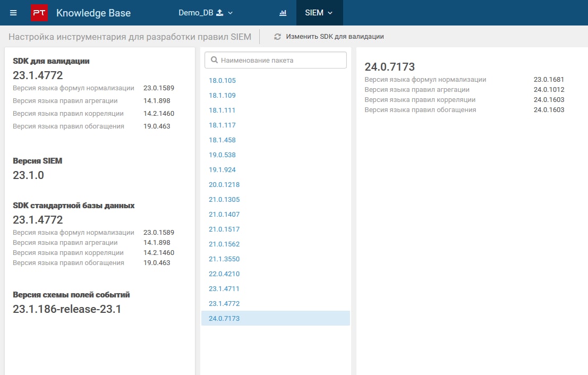Click the upload icon next to Demo_DB
The image size is (588, 375).
(x=220, y=13)
